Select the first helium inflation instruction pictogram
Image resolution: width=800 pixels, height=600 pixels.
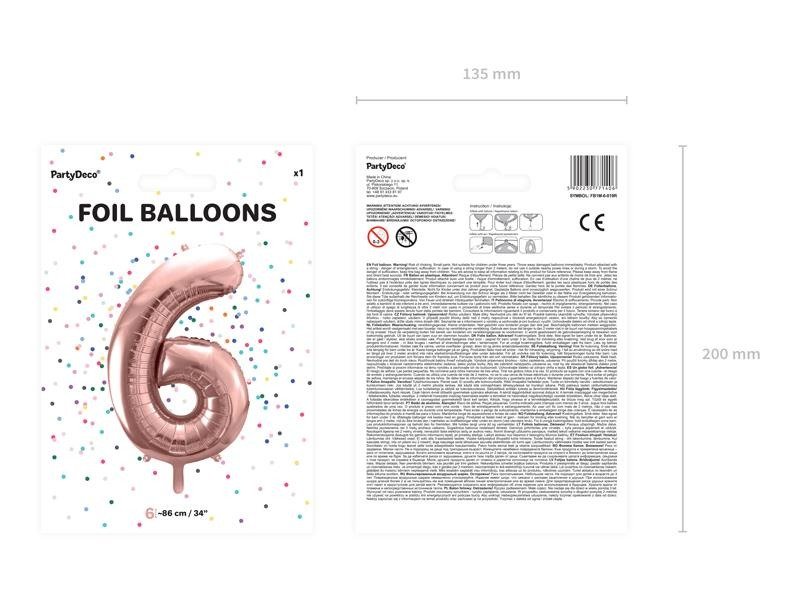tap(481, 222)
